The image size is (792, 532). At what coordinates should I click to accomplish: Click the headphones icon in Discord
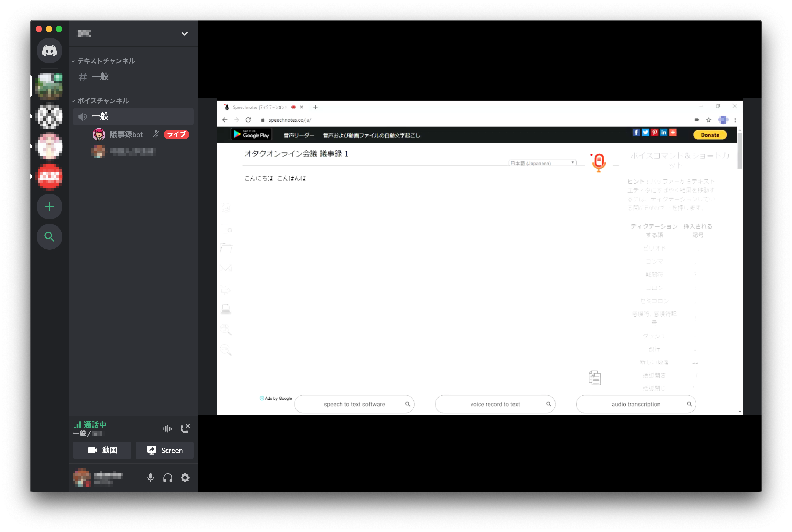pos(167,478)
